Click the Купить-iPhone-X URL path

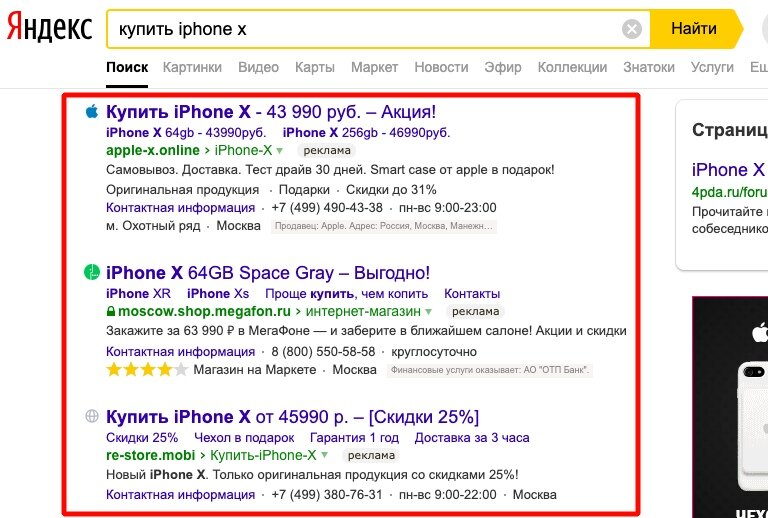(x=263, y=455)
